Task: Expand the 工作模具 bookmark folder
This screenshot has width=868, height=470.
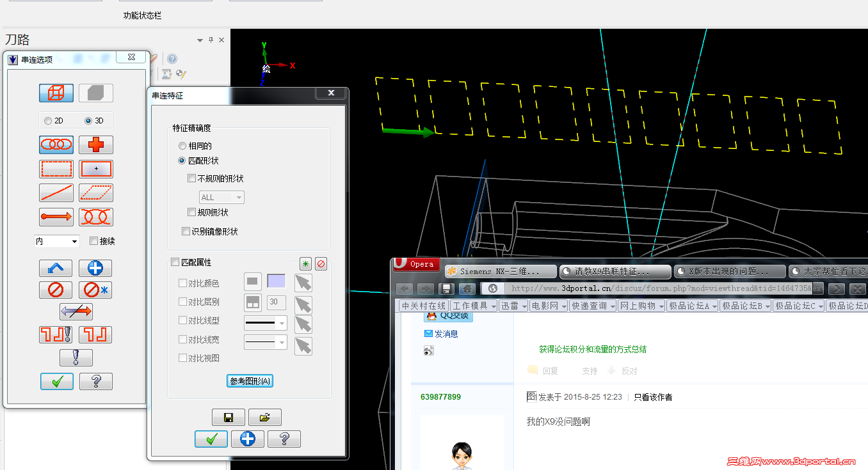Action: (474, 306)
